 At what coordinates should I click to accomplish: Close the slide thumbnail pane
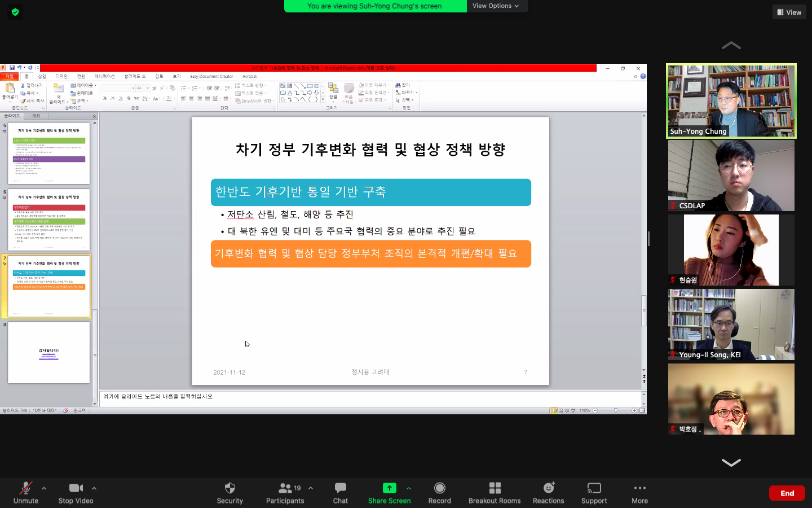click(94, 116)
